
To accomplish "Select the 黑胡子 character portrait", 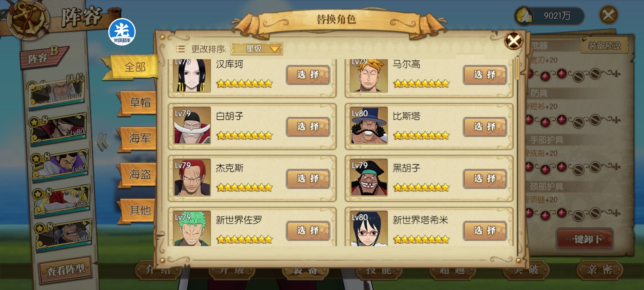I will [369, 177].
